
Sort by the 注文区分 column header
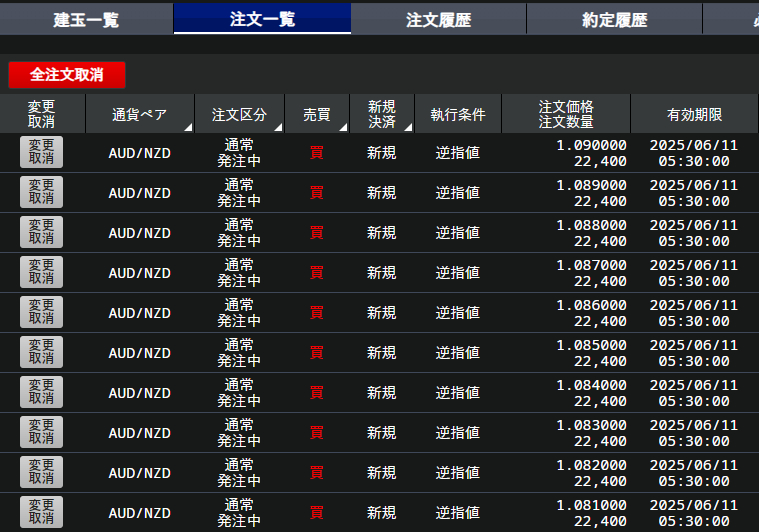[x=239, y=114]
